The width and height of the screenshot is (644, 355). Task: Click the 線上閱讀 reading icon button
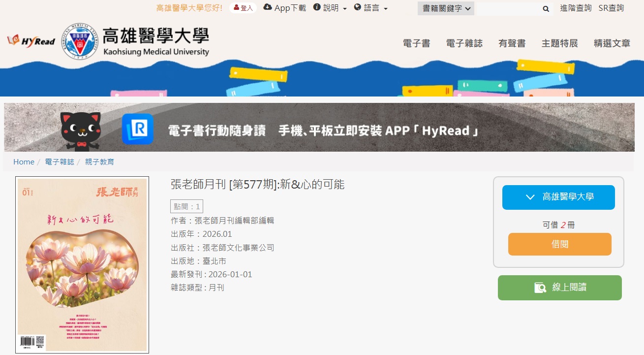(x=539, y=288)
